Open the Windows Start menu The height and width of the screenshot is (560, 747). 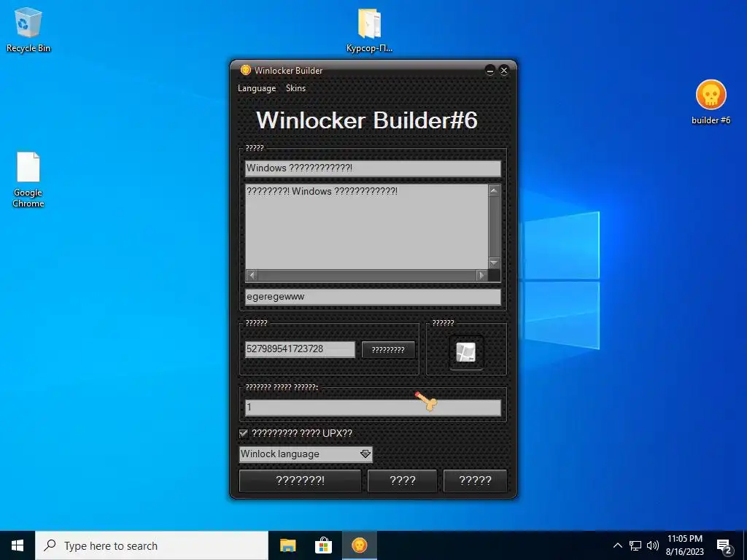18,545
